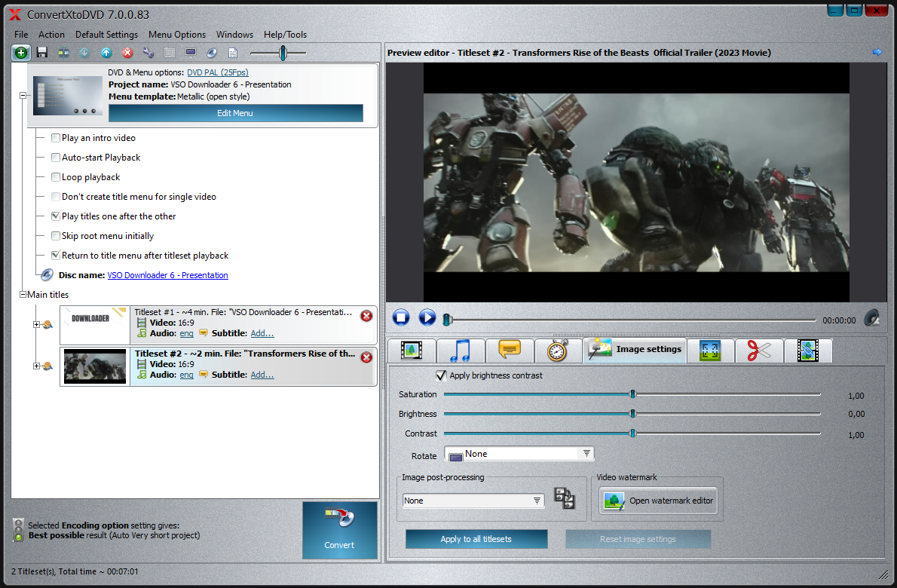This screenshot has width=897, height=588.
Task: Click the wrench settings toolbar icon
Action: 148,53
